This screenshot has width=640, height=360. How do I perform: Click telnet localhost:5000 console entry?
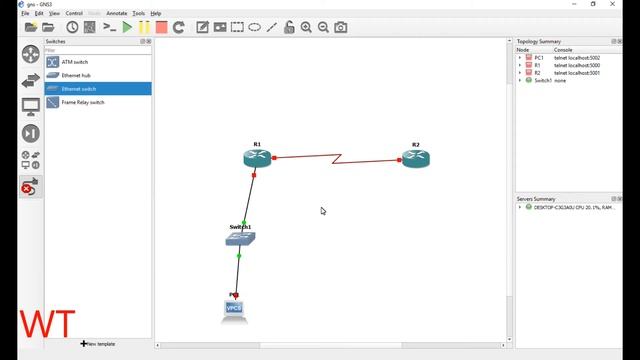(x=577, y=65)
